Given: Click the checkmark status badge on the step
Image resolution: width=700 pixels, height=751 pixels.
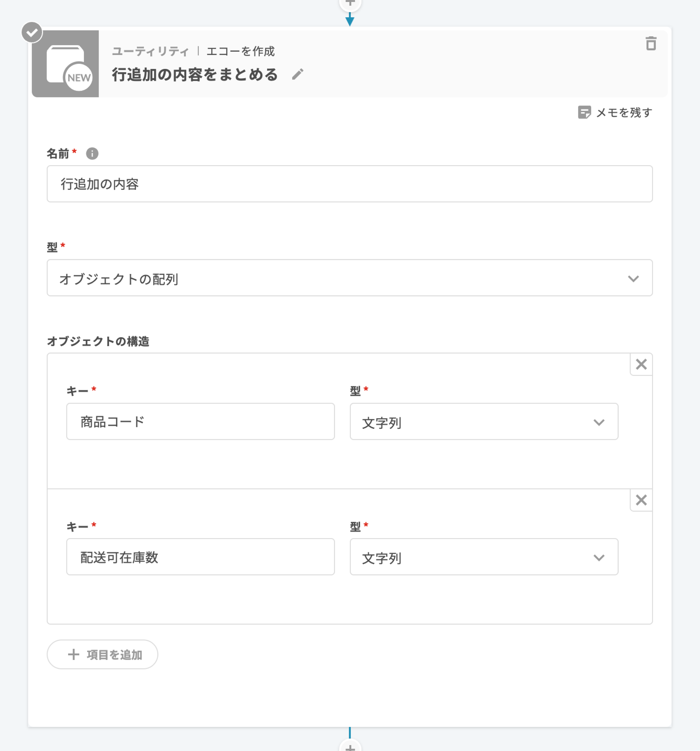Looking at the screenshot, I should pyautogui.click(x=32, y=33).
